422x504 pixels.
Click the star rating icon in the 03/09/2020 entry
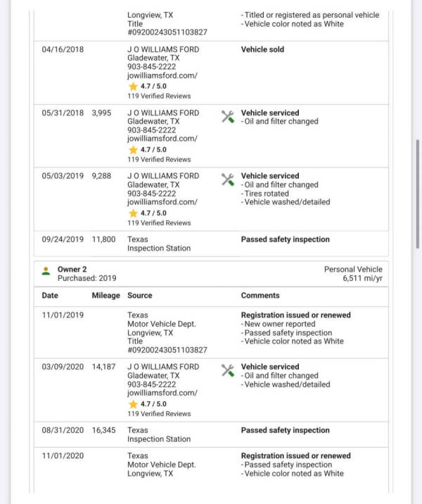point(133,404)
